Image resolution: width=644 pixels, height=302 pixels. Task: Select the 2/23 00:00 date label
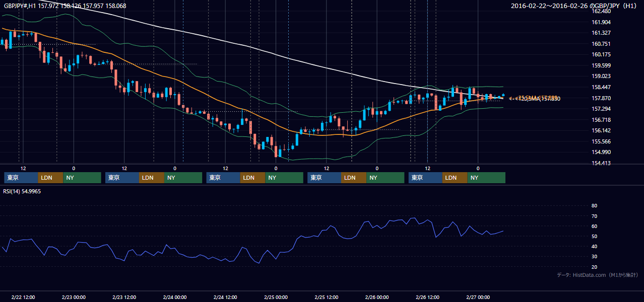pyautogui.click(x=74, y=297)
